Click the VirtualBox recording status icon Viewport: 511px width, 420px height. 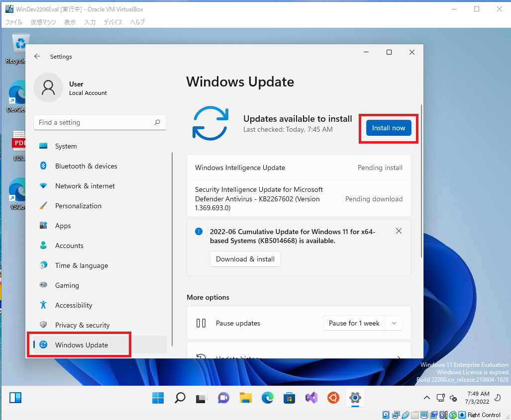click(x=434, y=415)
